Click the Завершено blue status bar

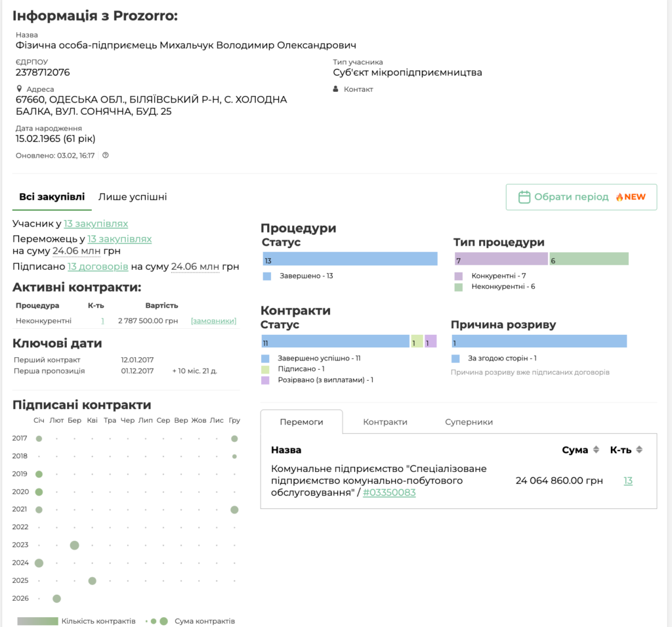pyautogui.click(x=350, y=259)
